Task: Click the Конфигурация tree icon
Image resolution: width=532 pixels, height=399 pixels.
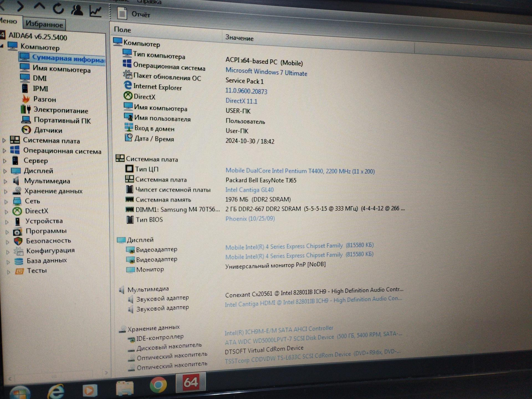Action: pos(19,251)
